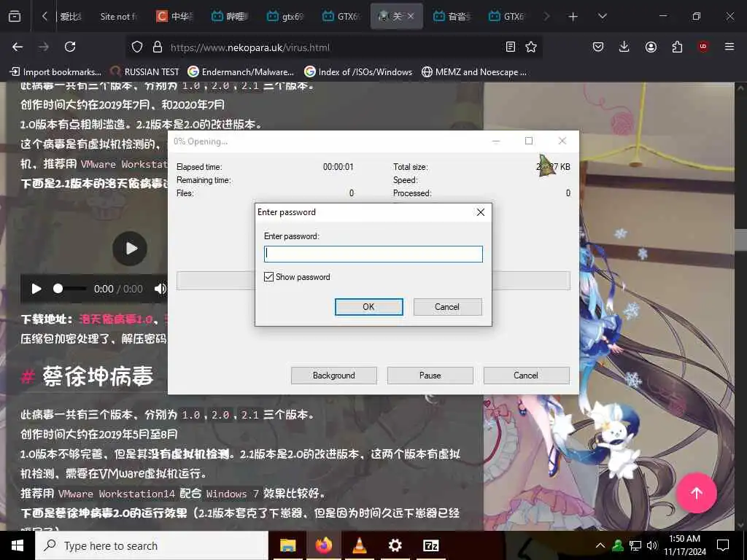
Task: Show hidden tray icons chevron
Action: click(600, 545)
